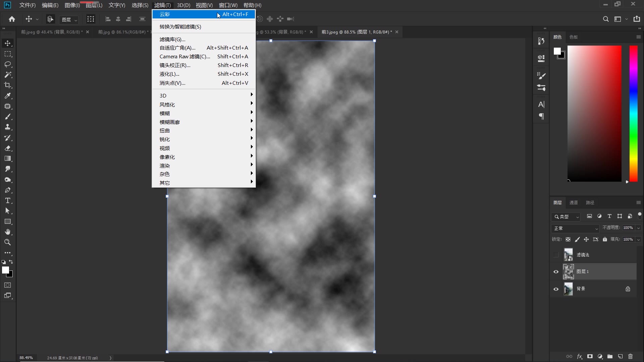Select the 滤镜法 layer thumbnail
The image size is (644, 362).
[568, 255]
